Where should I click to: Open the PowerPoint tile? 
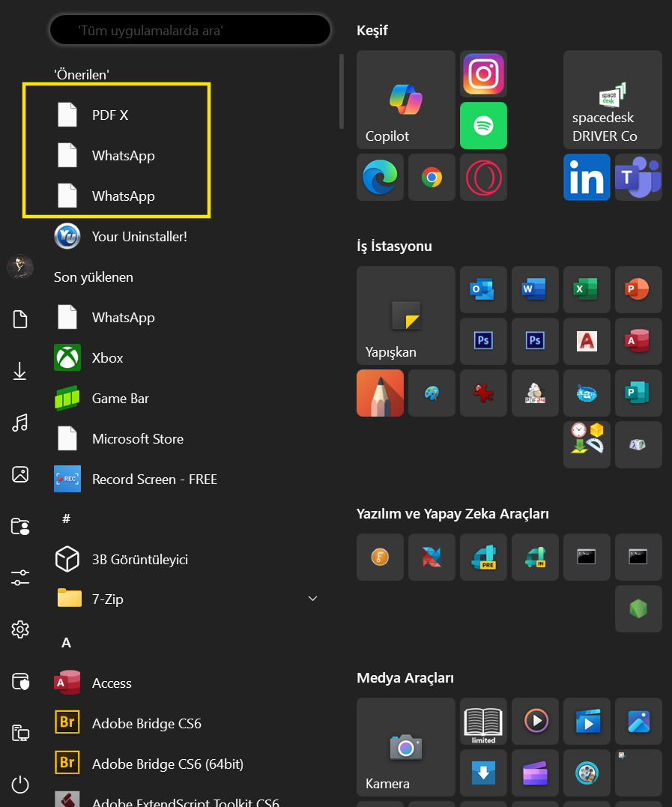(638, 289)
